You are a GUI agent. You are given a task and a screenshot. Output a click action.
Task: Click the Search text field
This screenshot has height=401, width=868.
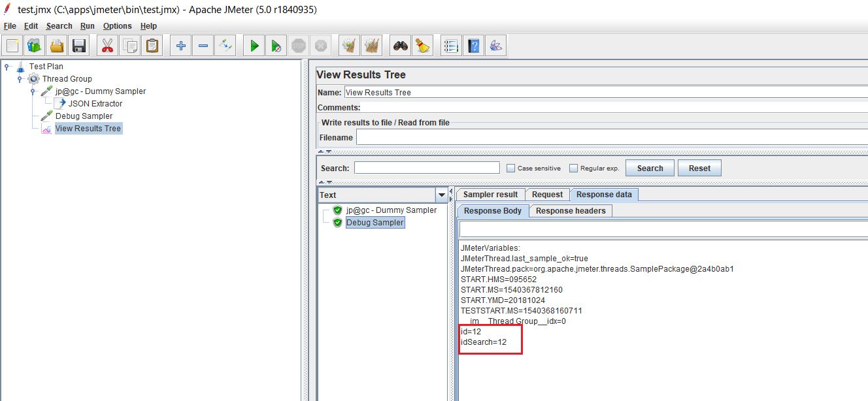click(x=427, y=168)
